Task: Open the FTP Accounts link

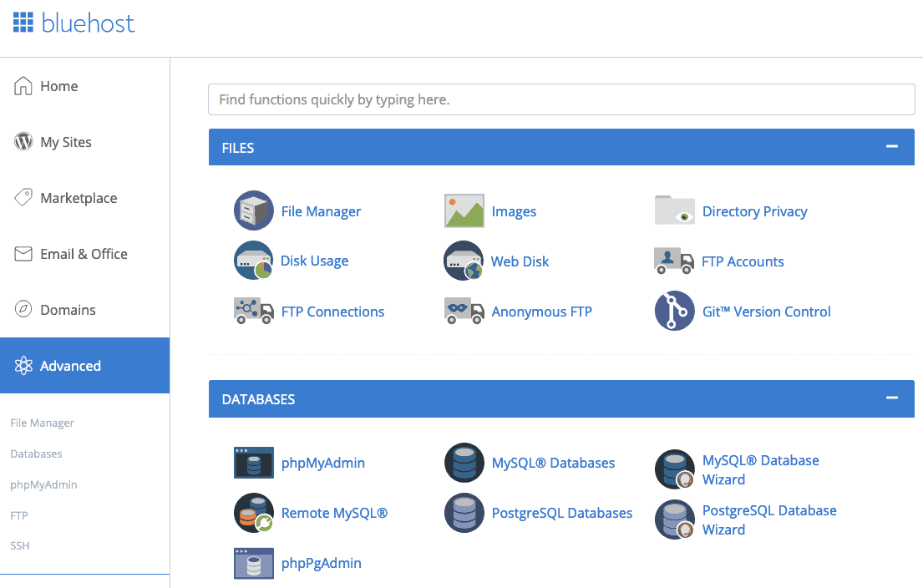Action: tap(743, 261)
